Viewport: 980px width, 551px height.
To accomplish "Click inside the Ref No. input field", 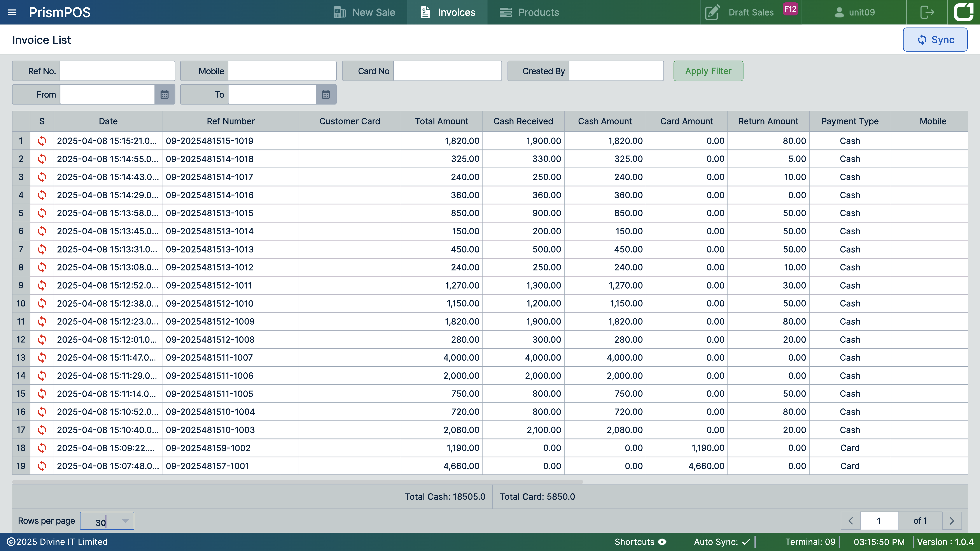I will tap(117, 71).
